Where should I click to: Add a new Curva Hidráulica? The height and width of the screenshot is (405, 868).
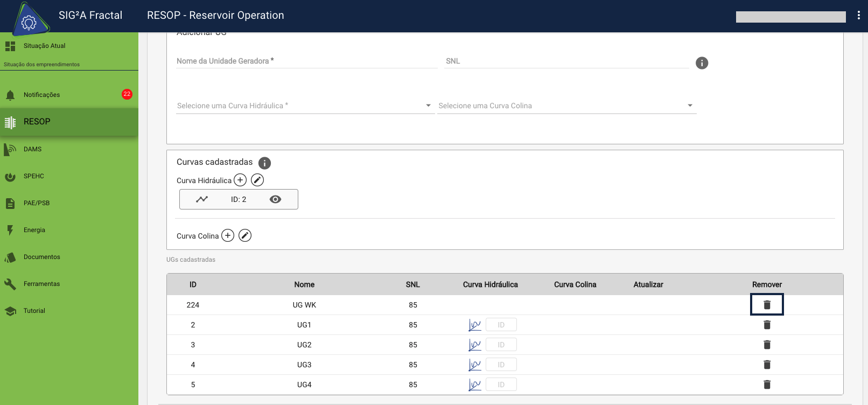240,180
